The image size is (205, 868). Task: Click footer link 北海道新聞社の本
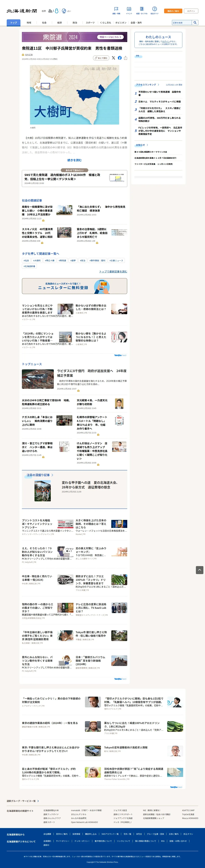pyautogui.click(x=51, y=810)
